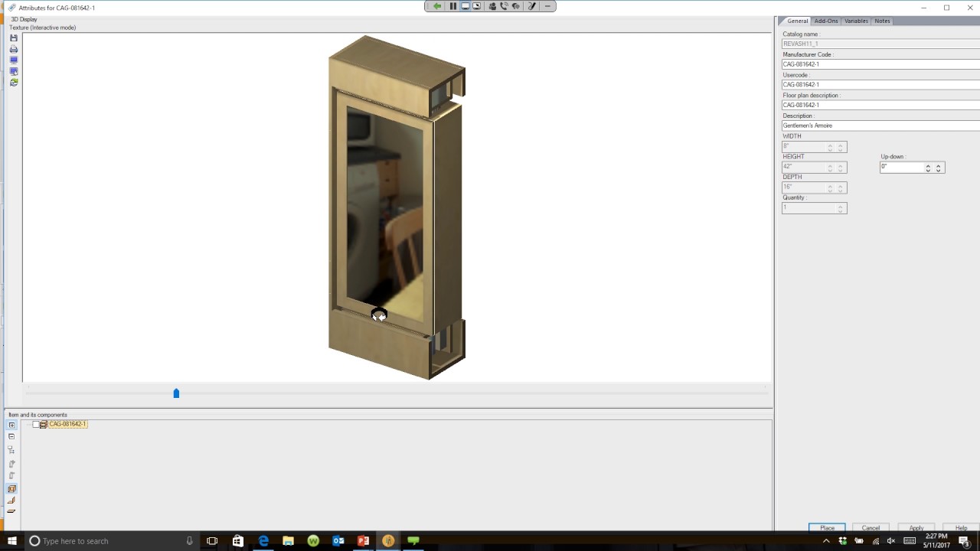Click the Manufacturer Code field

click(880, 64)
